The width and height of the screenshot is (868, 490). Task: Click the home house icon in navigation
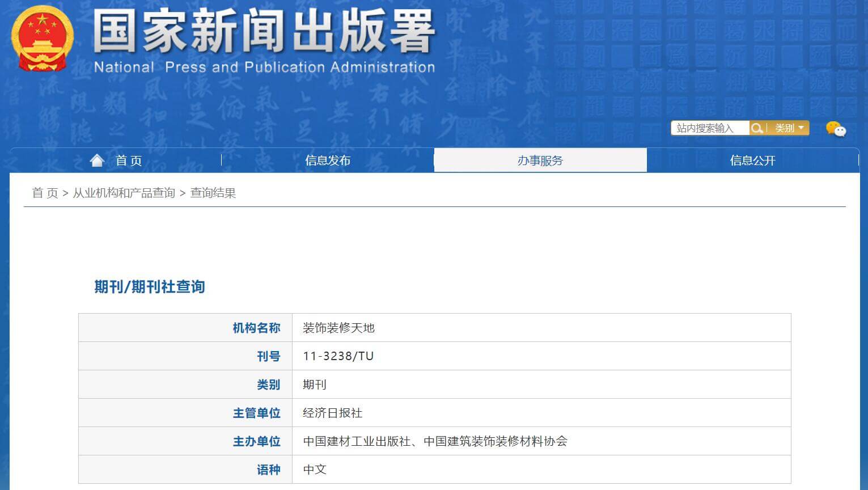coord(97,160)
